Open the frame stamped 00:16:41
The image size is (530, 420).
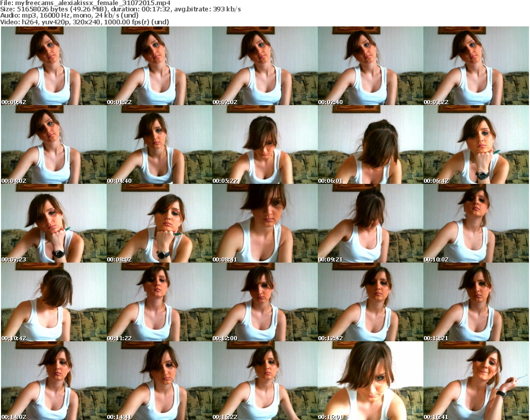476,381
